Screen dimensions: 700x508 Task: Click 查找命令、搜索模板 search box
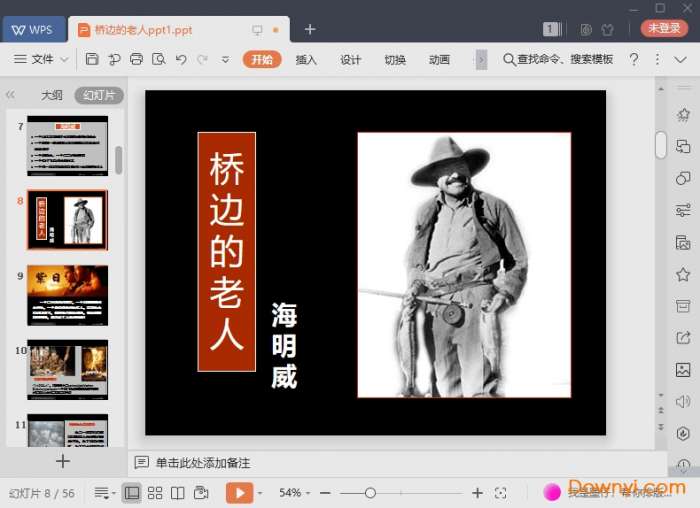point(558,60)
